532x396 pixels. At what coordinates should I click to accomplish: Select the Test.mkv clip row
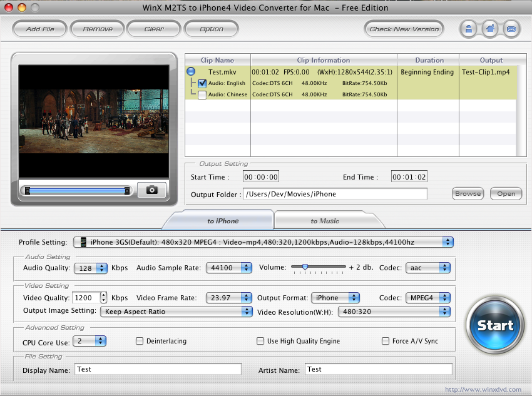(351, 71)
